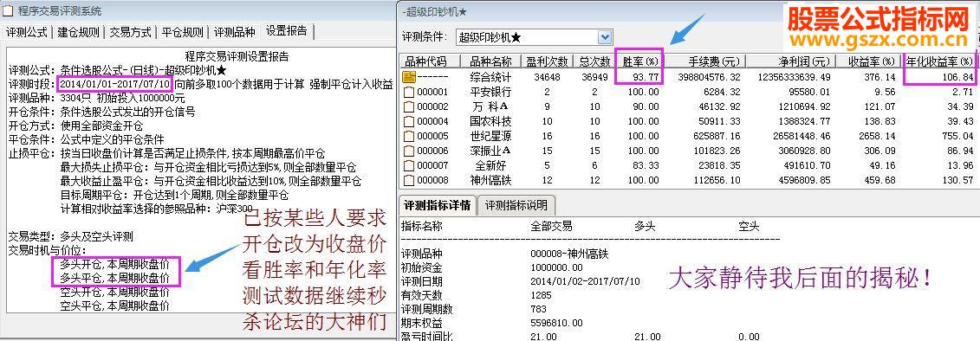Image resolution: width=980 pixels, height=341 pixels.
Task: Click the 83.33 win rate cell
Action: tap(646, 165)
